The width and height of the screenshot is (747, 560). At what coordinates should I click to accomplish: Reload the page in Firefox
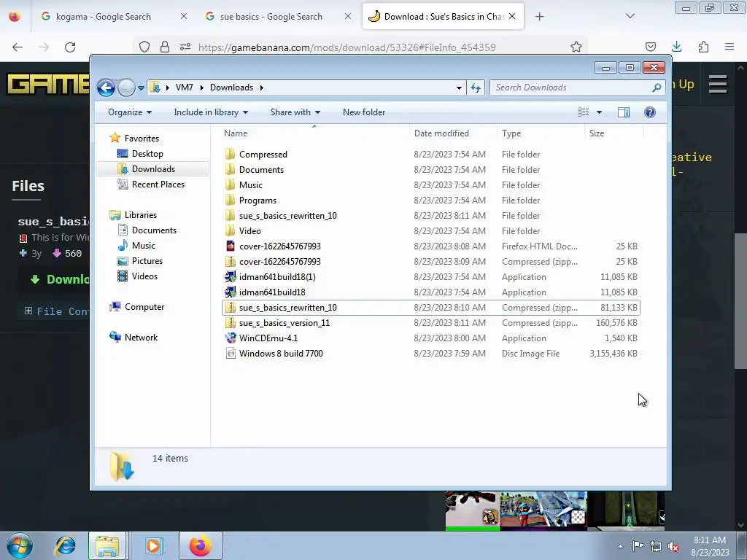[70, 47]
